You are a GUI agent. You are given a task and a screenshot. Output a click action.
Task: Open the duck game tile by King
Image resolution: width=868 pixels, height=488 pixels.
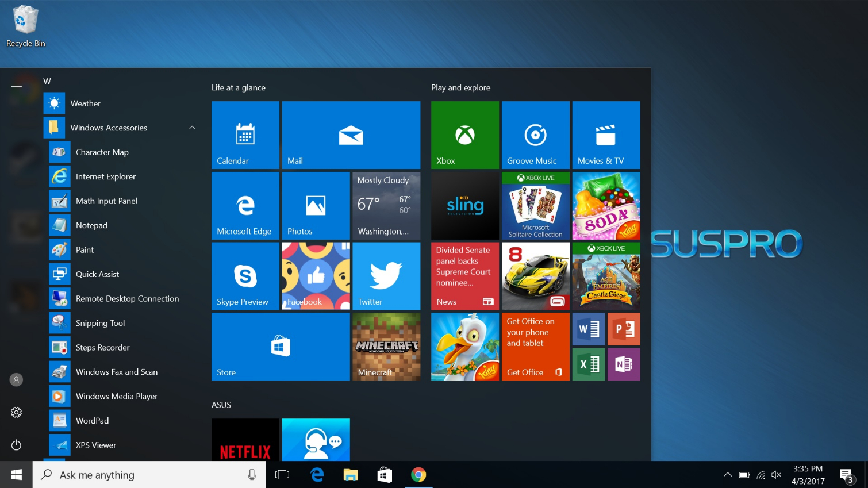tap(465, 347)
